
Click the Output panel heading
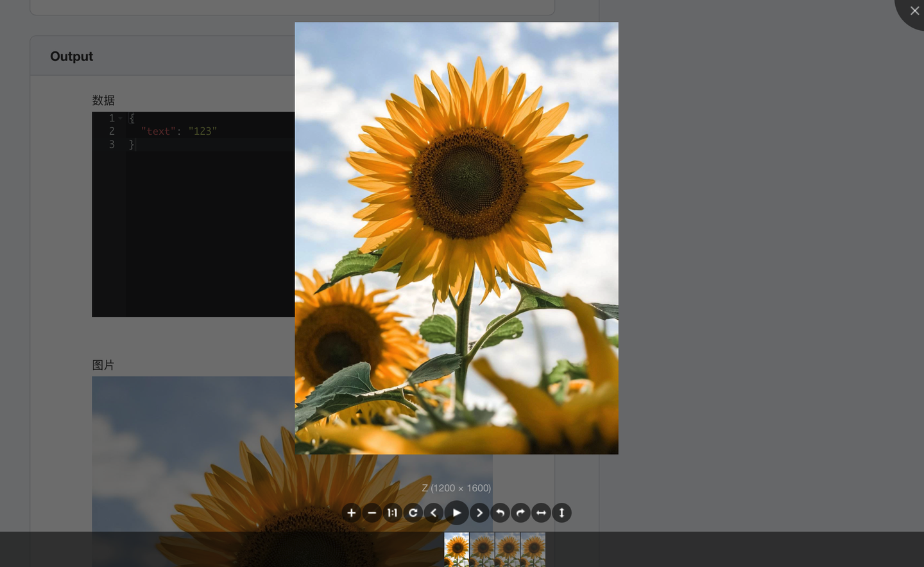tap(71, 57)
